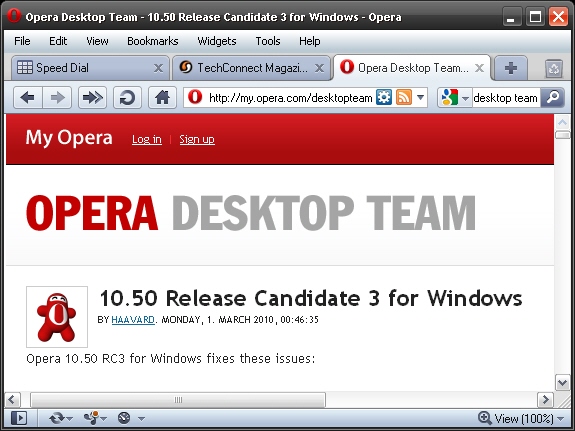Click the Opera Unite icon in the status bar

91,418
